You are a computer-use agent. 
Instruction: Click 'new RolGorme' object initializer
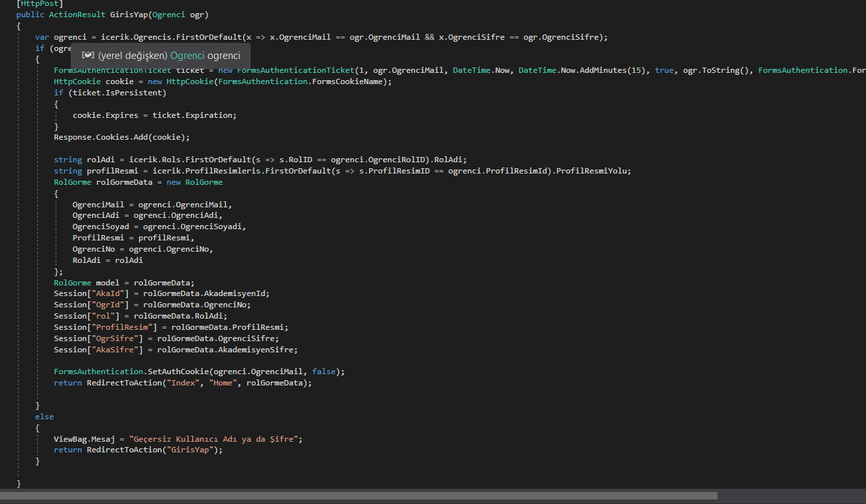click(x=195, y=182)
